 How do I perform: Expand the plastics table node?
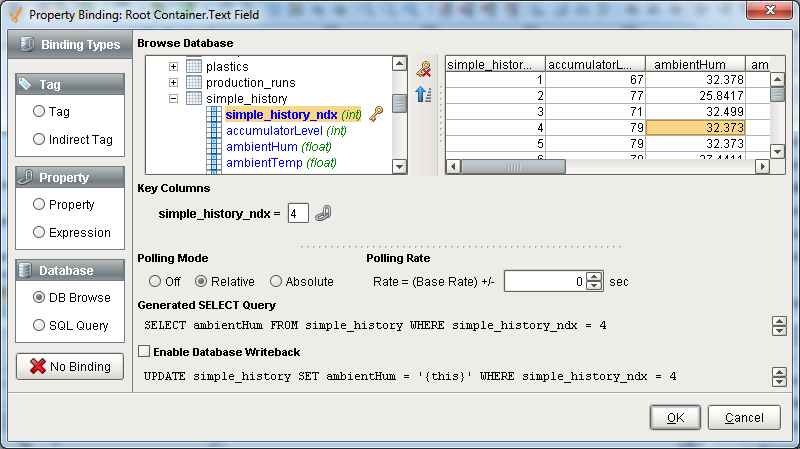click(x=173, y=67)
